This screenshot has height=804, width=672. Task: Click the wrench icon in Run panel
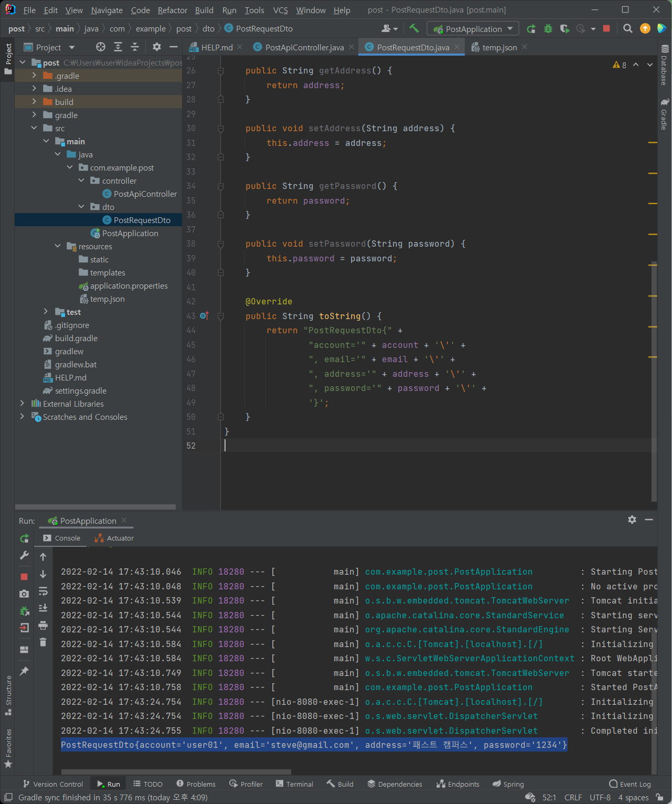tap(24, 555)
